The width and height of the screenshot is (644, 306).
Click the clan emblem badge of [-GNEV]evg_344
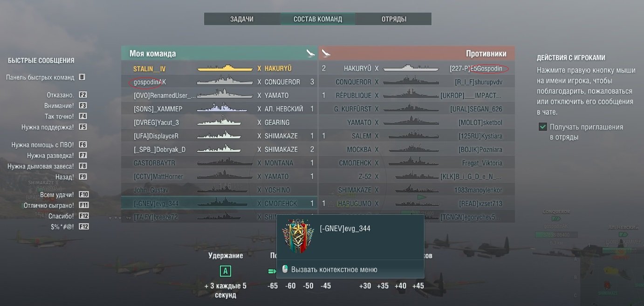click(x=298, y=237)
